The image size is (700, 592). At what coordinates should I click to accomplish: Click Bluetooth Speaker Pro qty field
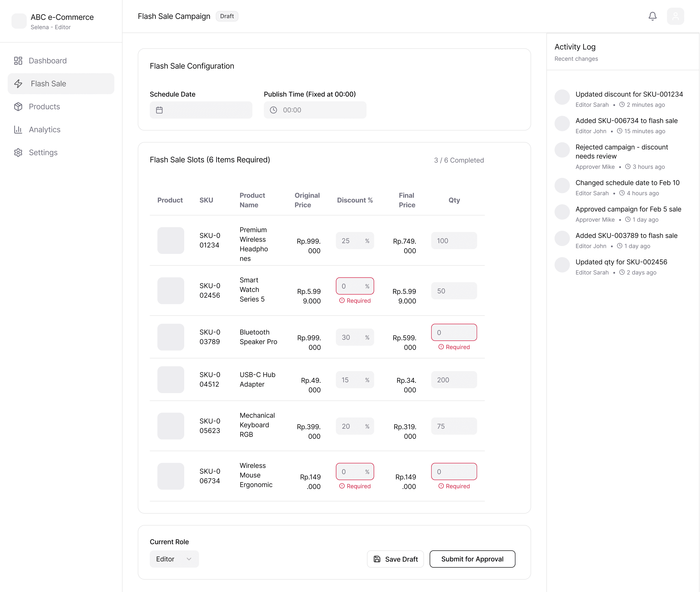[454, 332]
